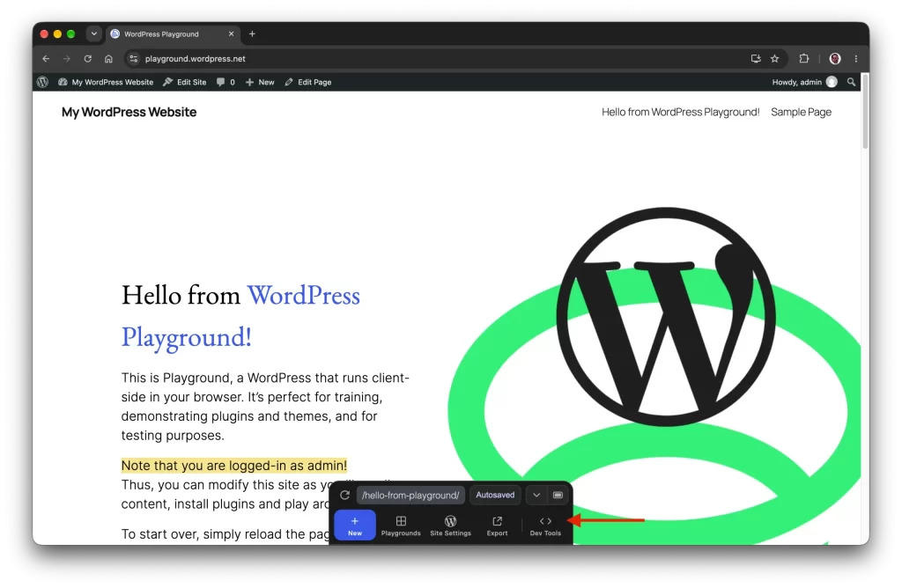Open the admin bar search magnifier

pyautogui.click(x=852, y=82)
